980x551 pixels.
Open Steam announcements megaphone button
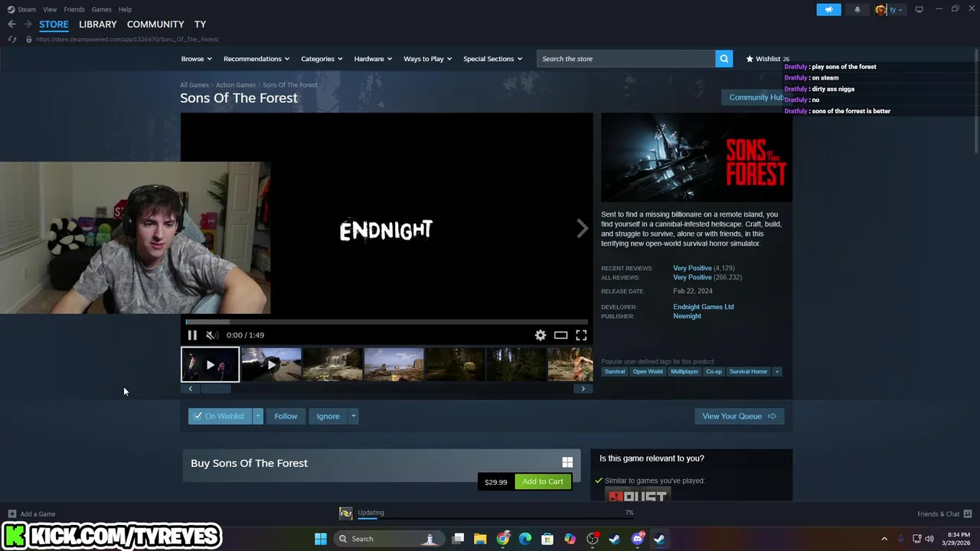tap(828, 9)
